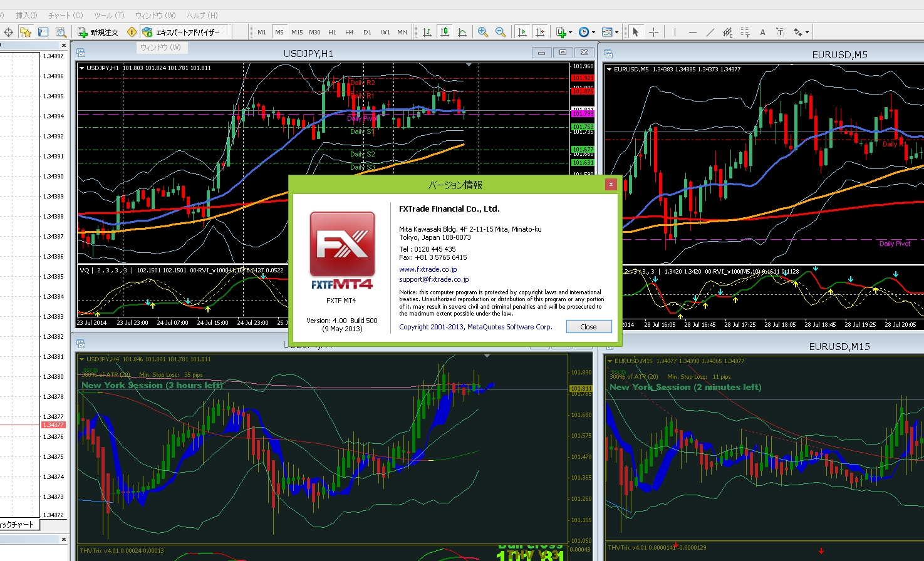Restore the USDJPY,H1 chart window
Viewport: 924px width, 561px height.
pyautogui.click(x=563, y=53)
